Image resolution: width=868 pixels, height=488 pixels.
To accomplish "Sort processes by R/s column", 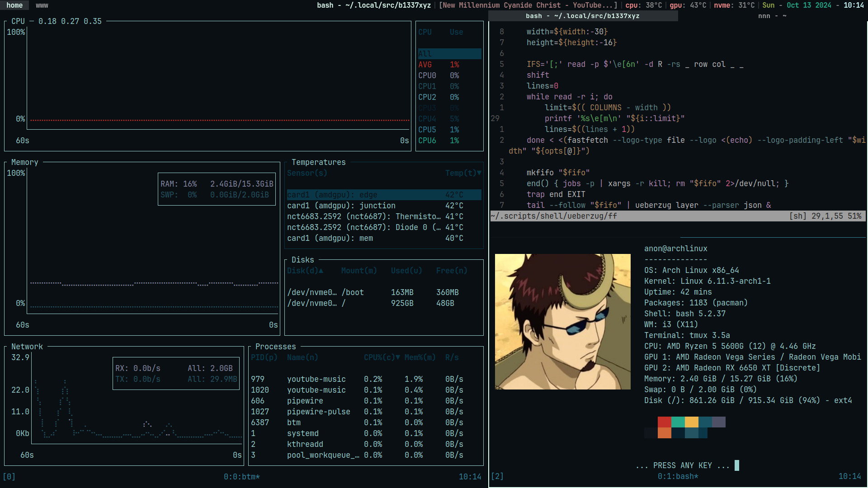I will coord(452,357).
